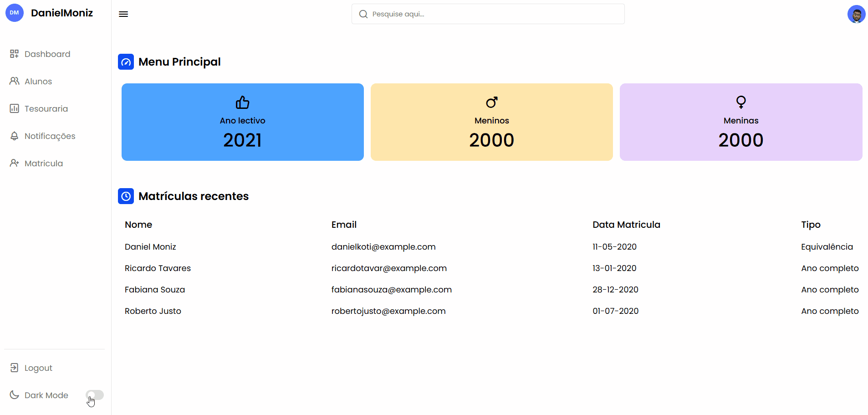
Task: Click the Tipo column header
Action: pos(811,225)
